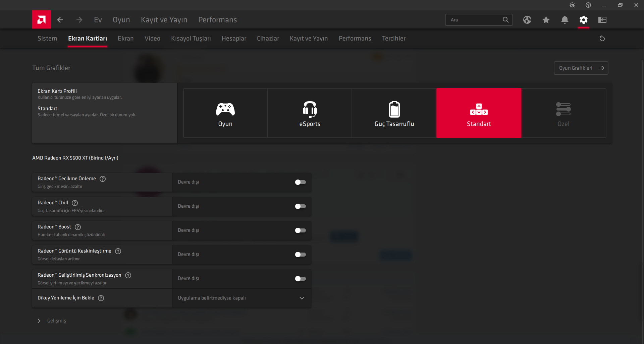Screen dimensions: 644x344
Task: Toggle Radeon Görüntü Keskinleştirme switch
Action: 301,255
